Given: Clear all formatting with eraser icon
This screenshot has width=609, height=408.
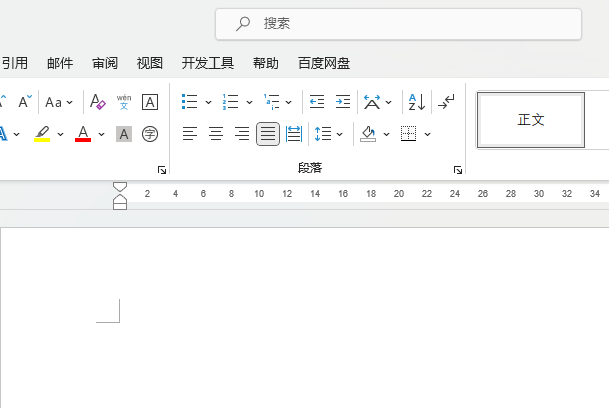Looking at the screenshot, I should [97, 102].
